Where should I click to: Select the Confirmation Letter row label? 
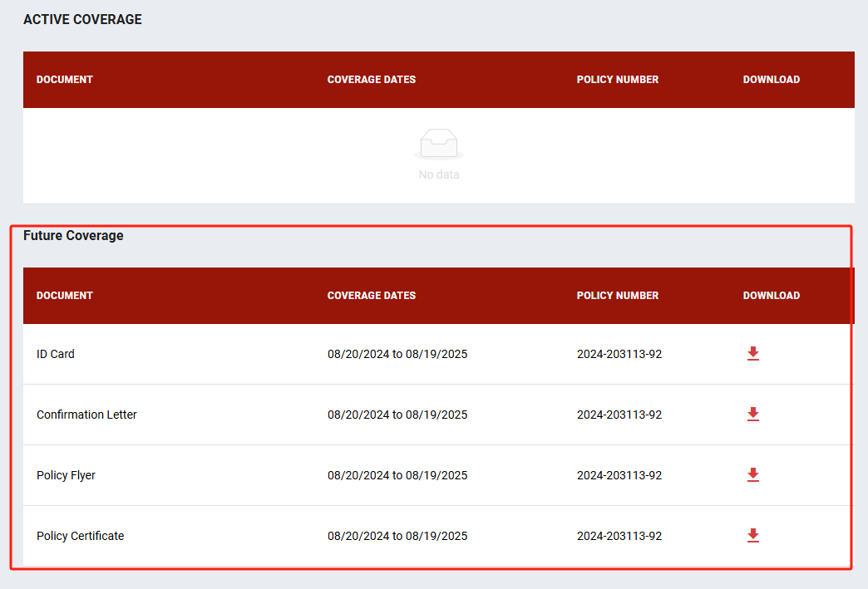tap(86, 415)
